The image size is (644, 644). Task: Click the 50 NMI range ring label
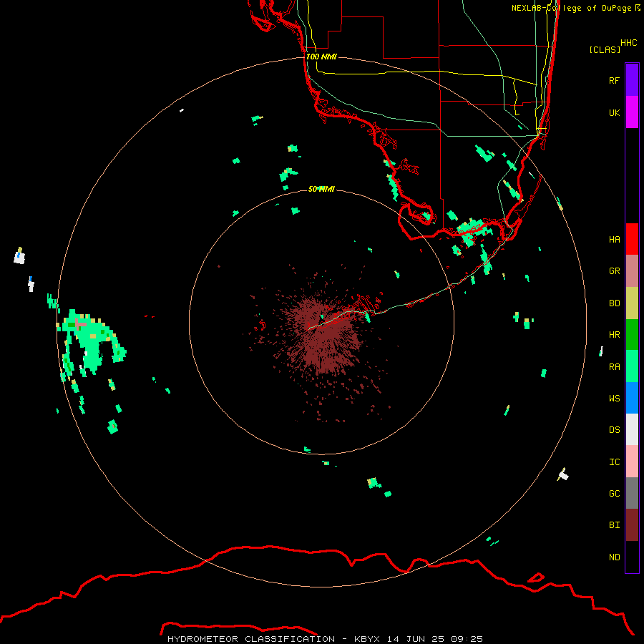[321, 189]
